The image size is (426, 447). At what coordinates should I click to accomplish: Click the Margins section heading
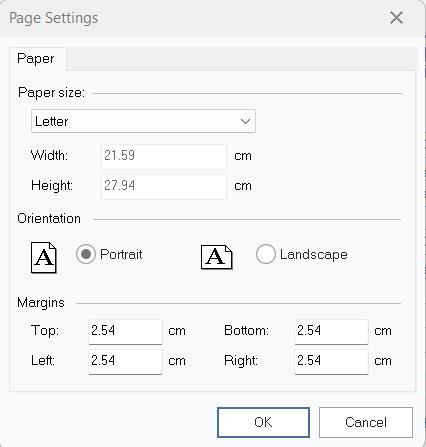(x=41, y=303)
